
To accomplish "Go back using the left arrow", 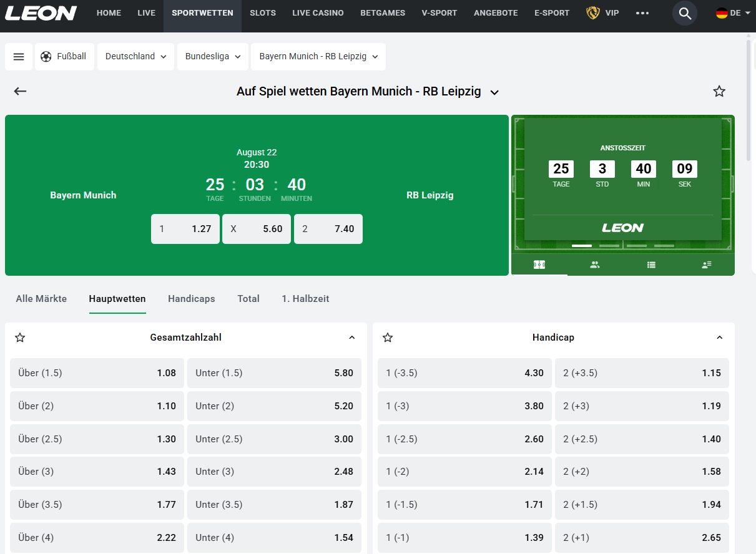I will [x=21, y=92].
